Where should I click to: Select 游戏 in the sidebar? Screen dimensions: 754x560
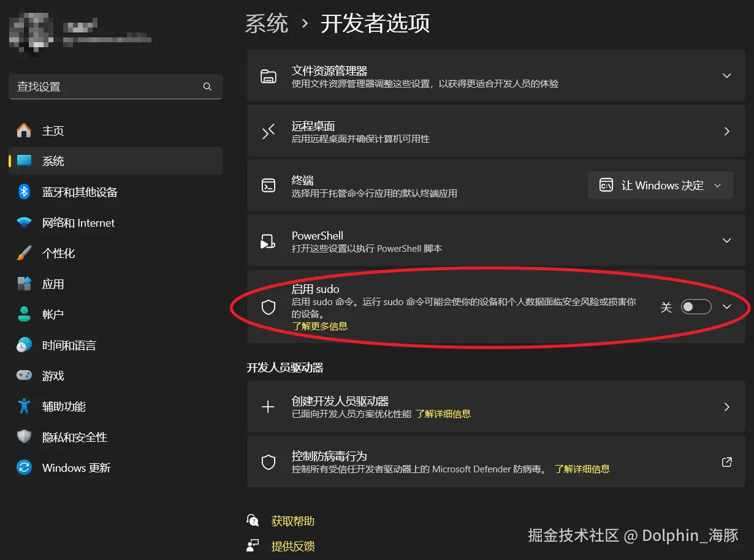coord(115,376)
